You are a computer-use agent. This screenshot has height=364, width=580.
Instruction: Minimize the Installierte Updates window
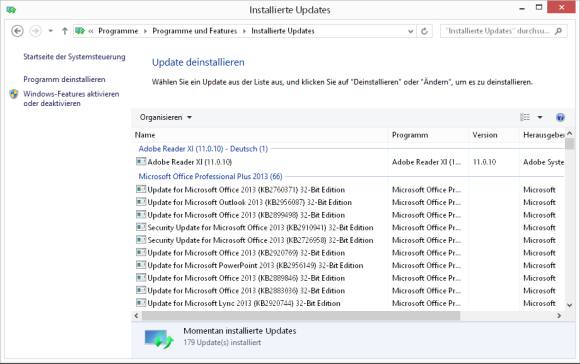tap(522, 8)
